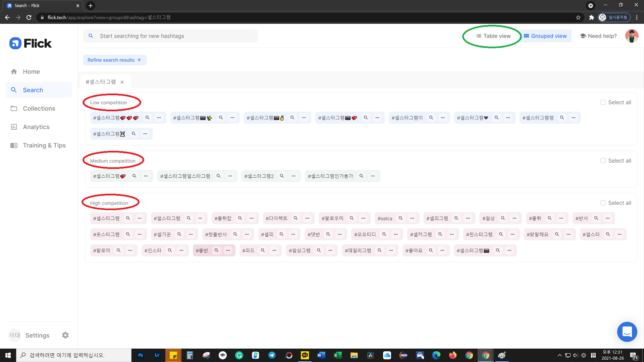
Task: Switch to Table view
Action: [493, 36]
